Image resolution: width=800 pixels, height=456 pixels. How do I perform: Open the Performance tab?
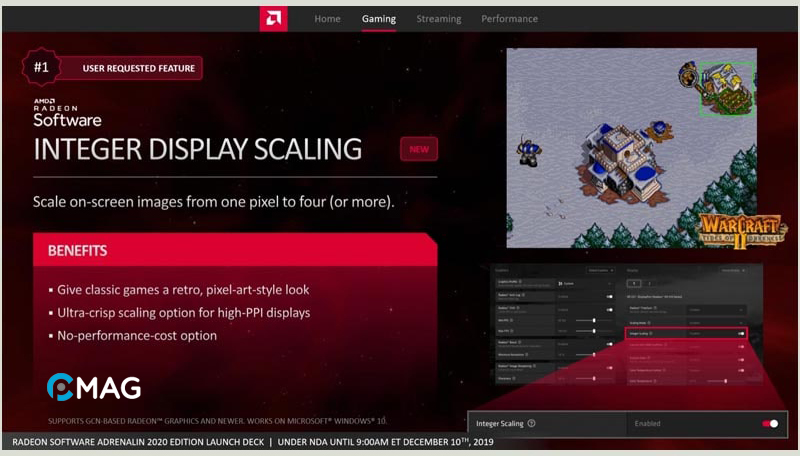pos(509,19)
